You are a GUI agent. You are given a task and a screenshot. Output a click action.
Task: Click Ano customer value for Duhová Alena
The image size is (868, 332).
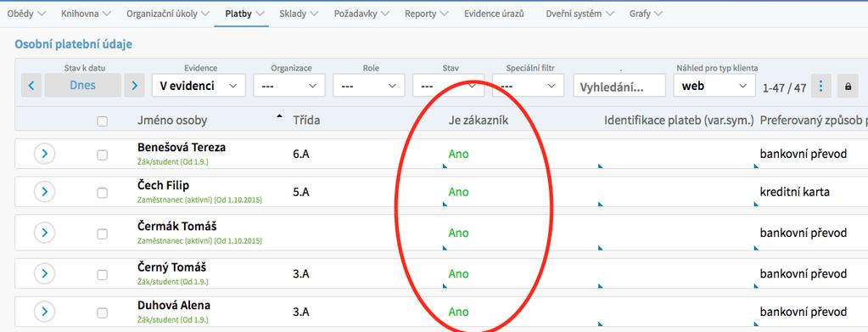pyautogui.click(x=458, y=312)
